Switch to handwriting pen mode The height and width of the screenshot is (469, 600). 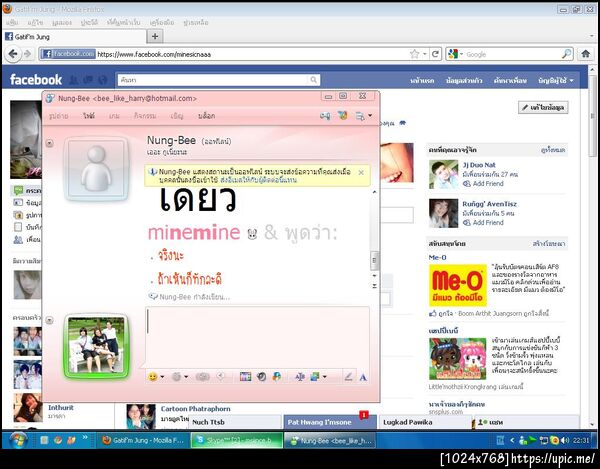[x=348, y=377]
